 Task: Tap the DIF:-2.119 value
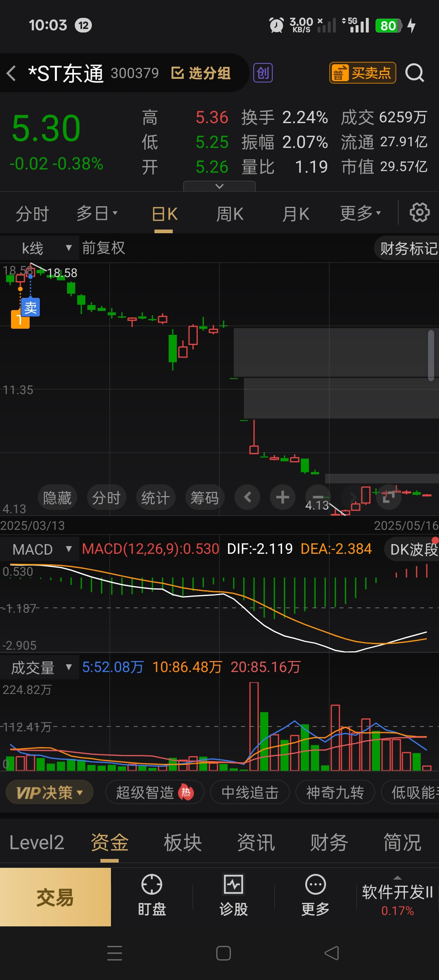(x=260, y=549)
